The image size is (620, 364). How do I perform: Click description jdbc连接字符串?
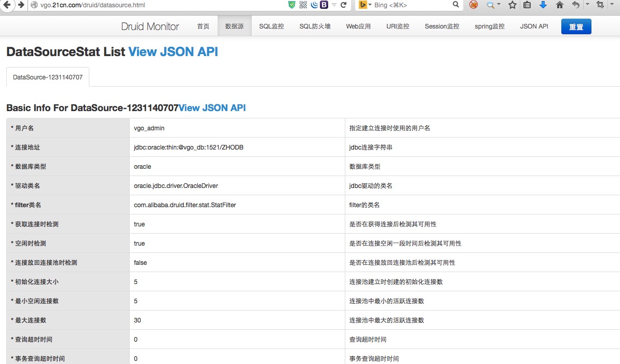click(x=371, y=147)
